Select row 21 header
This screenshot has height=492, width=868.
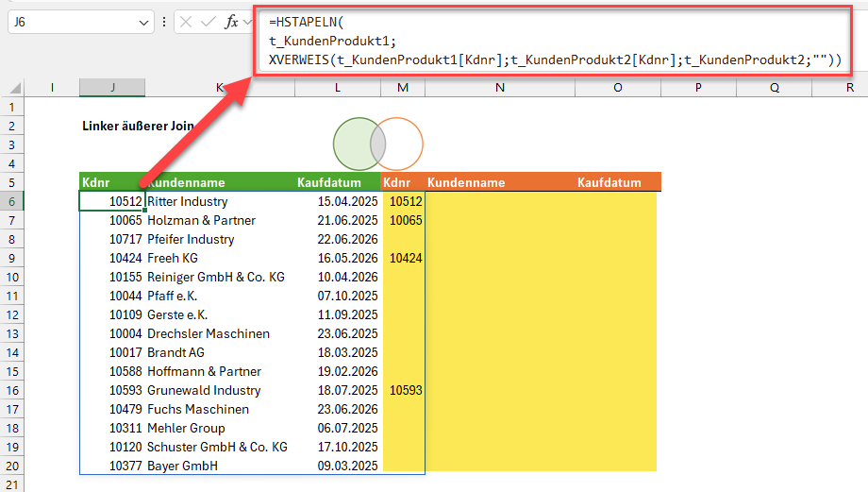point(12,484)
